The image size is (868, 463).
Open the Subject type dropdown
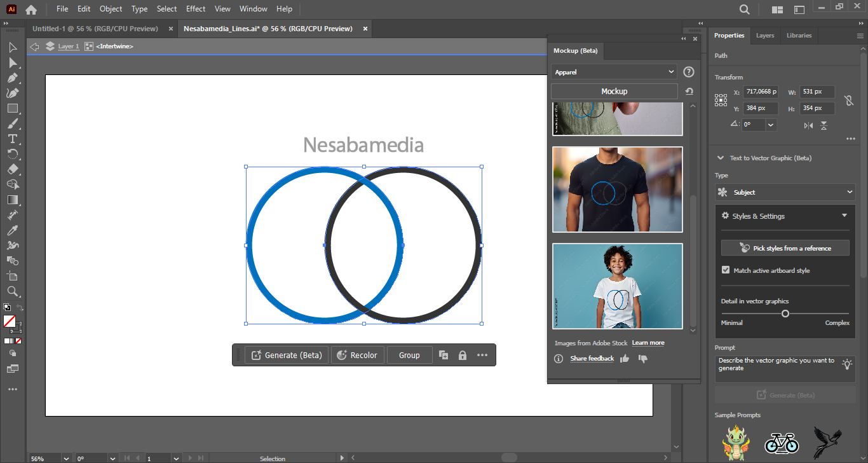[785, 192]
